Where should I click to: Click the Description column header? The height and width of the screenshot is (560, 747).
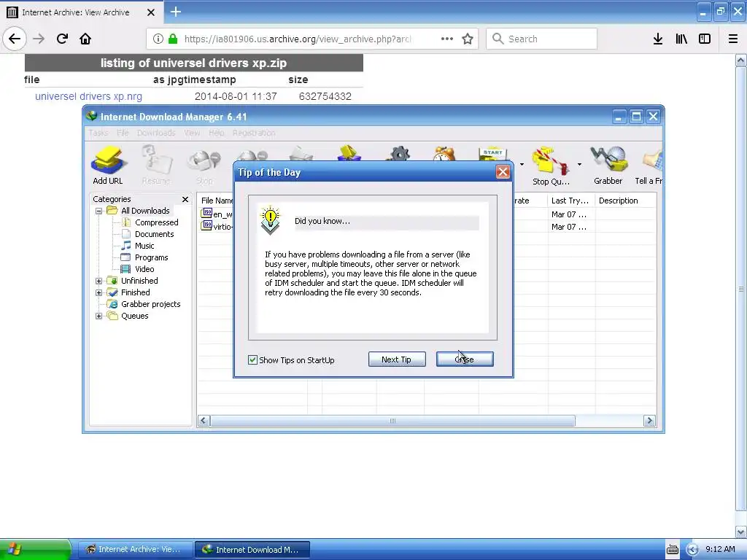click(625, 201)
